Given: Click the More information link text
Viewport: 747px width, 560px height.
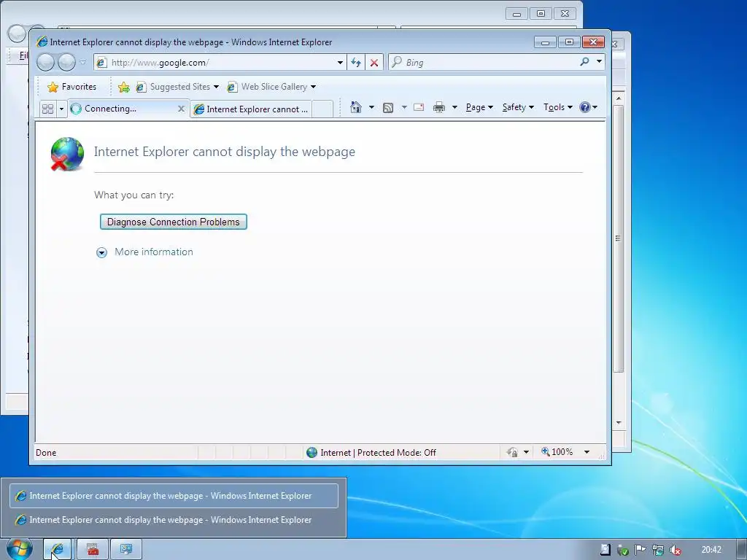Looking at the screenshot, I should pos(154,252).
